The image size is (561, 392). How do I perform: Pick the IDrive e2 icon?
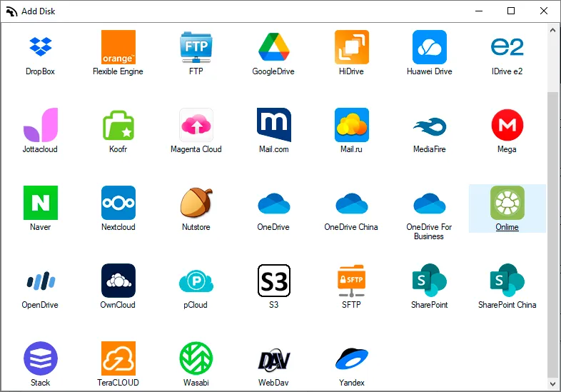click(x=507, y=47)
